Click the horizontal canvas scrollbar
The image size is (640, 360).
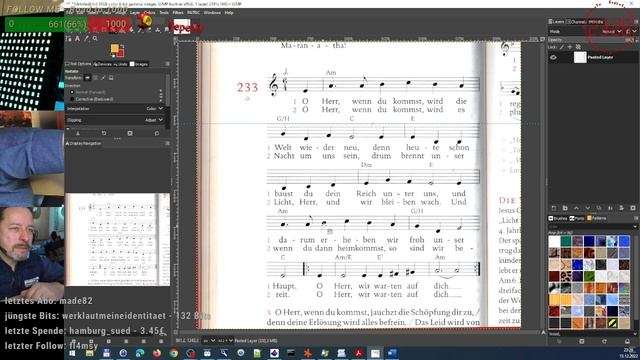tap(359, 333)
